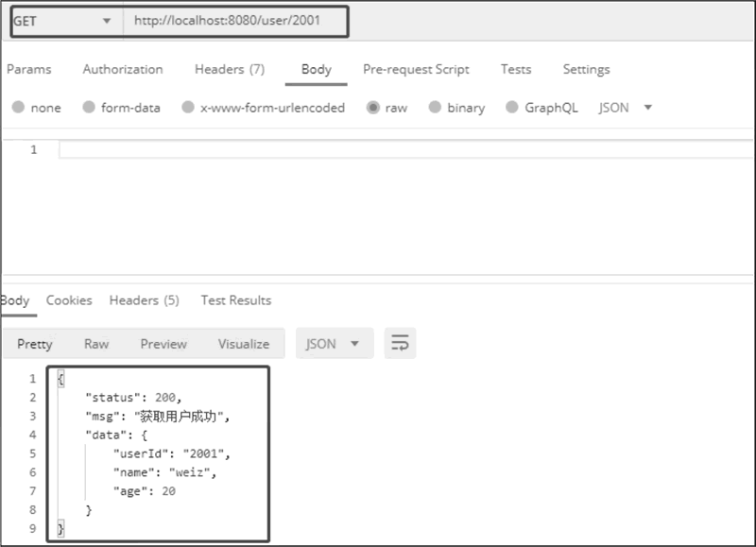Toggle the wrap lines icon in response toolbar
The height and width of the screenshot is (547, 756).
point(400,343)
